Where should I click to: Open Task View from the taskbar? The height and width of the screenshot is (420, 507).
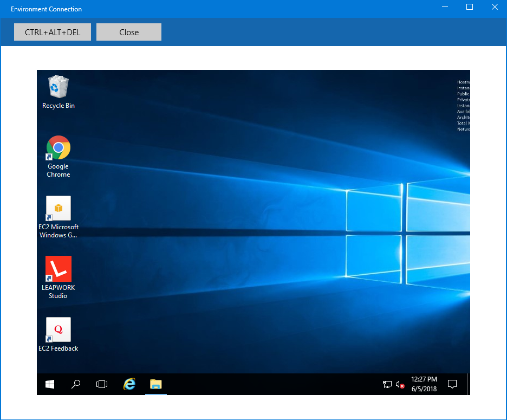point(102,384)
